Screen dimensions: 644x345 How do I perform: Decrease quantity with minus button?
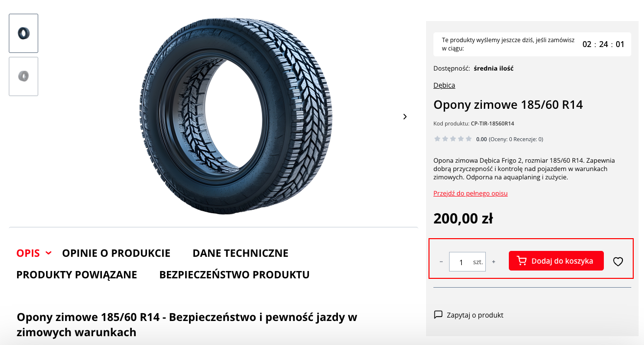[x=441, y=262]
